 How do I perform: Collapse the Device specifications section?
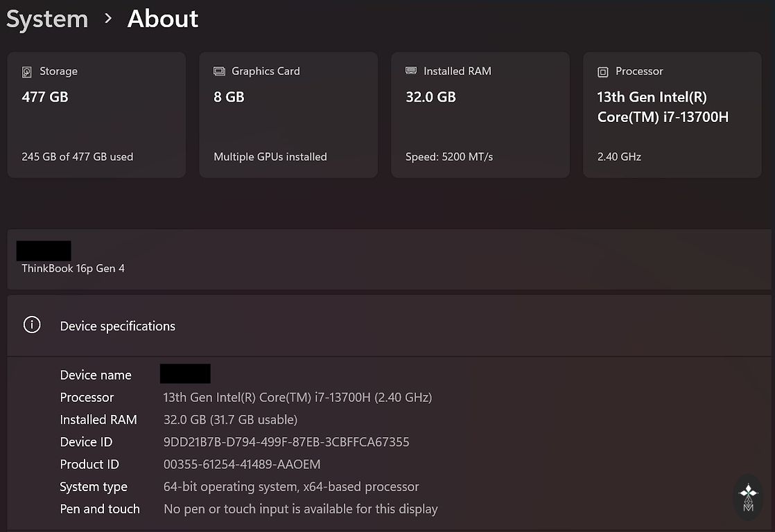[388, 326]
